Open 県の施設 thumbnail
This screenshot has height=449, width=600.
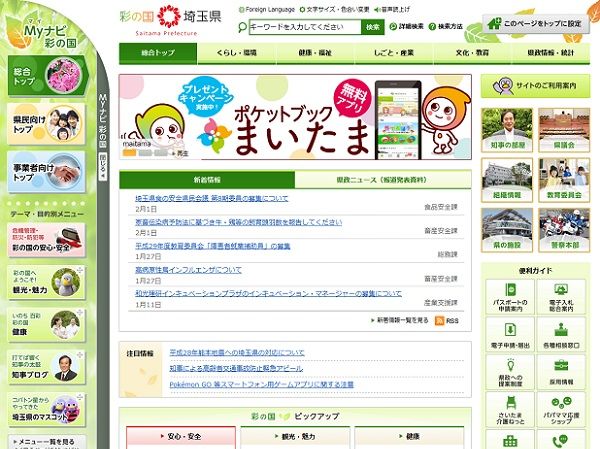pyautogui.click(x=507, y=230)
